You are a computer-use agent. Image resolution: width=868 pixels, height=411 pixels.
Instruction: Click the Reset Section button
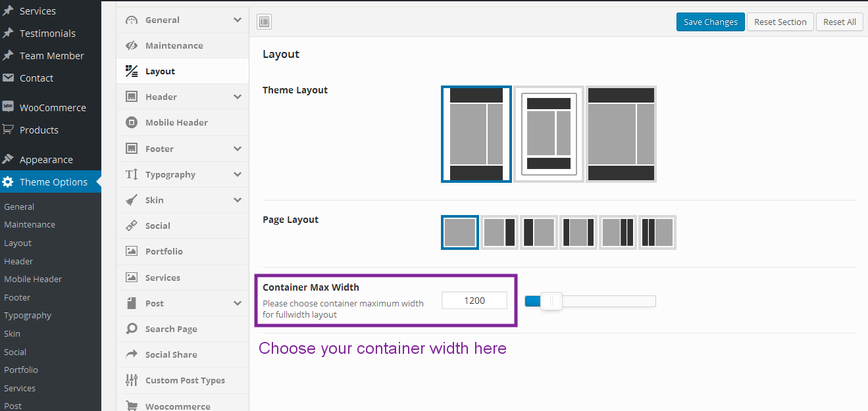tap(780, 22)
